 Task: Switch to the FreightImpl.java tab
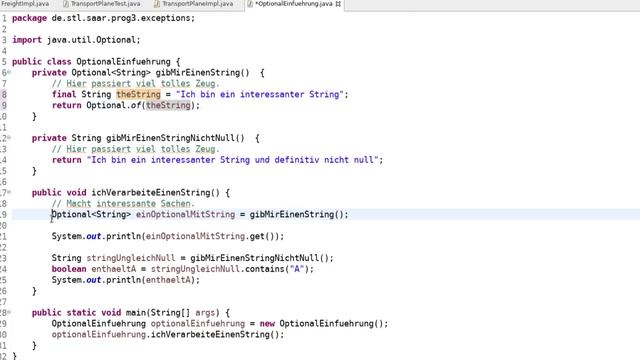tap(24, 4)
